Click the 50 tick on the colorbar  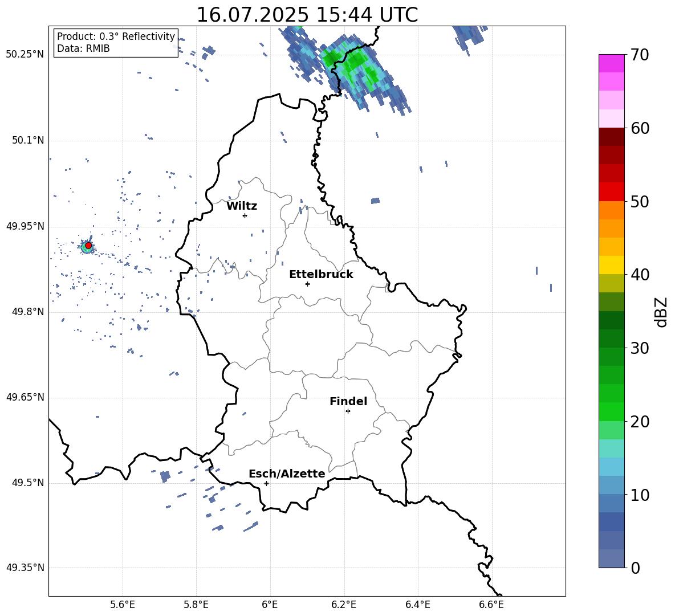(640, 201)
